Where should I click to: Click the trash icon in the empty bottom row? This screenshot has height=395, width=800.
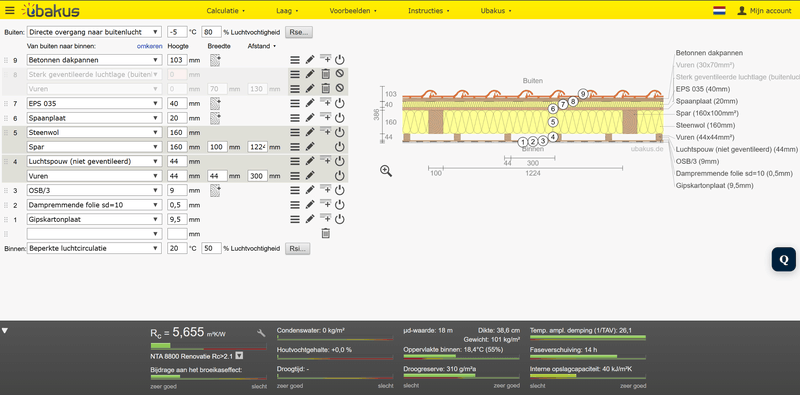point(326,234)
